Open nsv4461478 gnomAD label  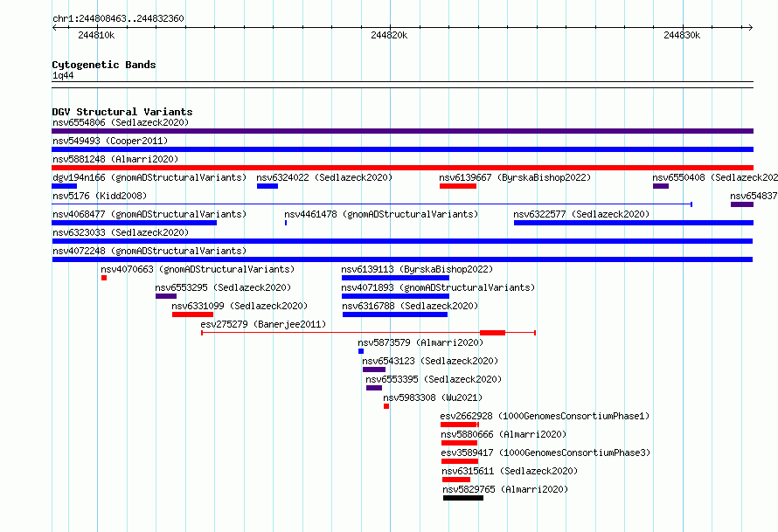click(381, 214)
